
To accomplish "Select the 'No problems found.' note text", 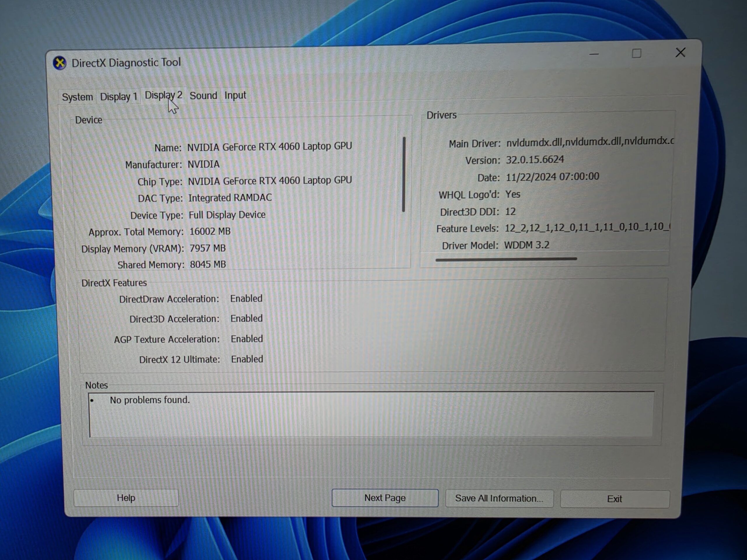I will 150,400.
